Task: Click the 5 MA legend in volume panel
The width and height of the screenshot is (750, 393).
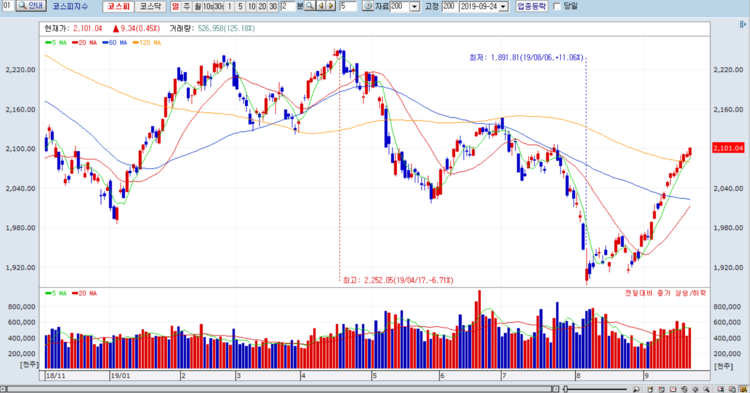Action: (x=56, y=293)
